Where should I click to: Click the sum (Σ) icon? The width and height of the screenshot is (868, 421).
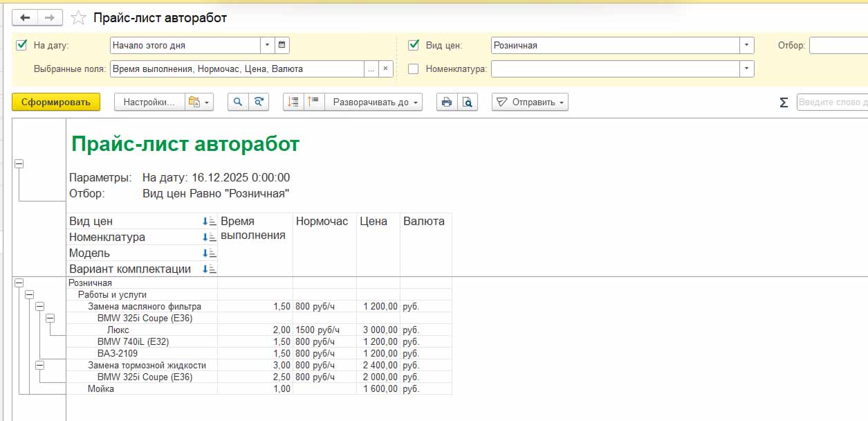click(x=784, y=102)
